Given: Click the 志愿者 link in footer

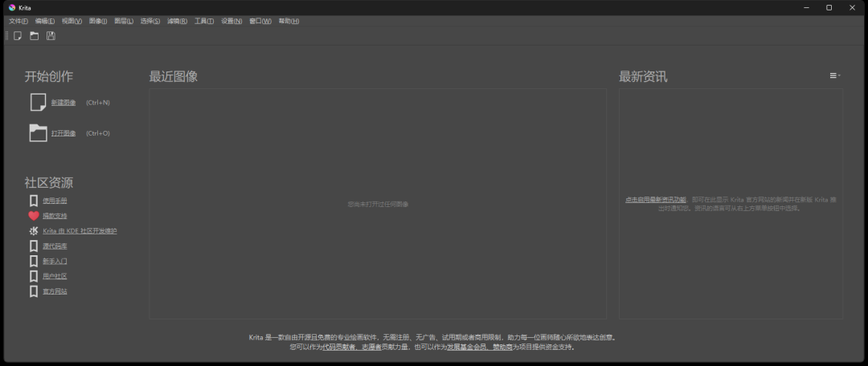Looking at the screenshot, I should [x=372, y=348].
